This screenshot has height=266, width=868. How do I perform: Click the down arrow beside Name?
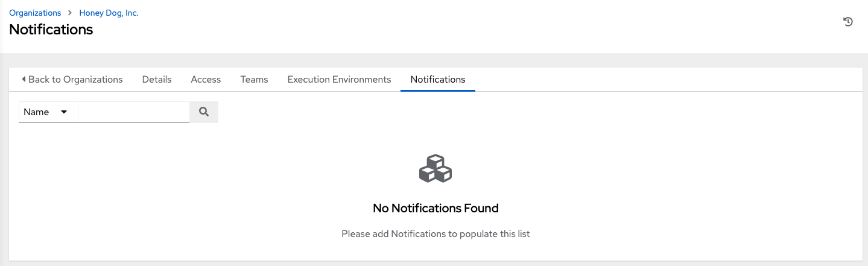click(x=64, y=112)
